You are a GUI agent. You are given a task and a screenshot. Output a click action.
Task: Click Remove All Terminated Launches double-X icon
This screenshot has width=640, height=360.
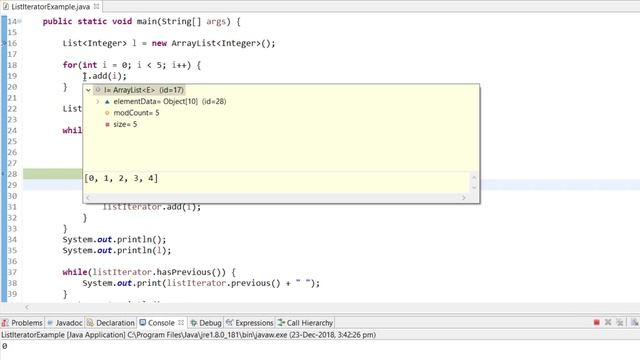coord(620,322)
